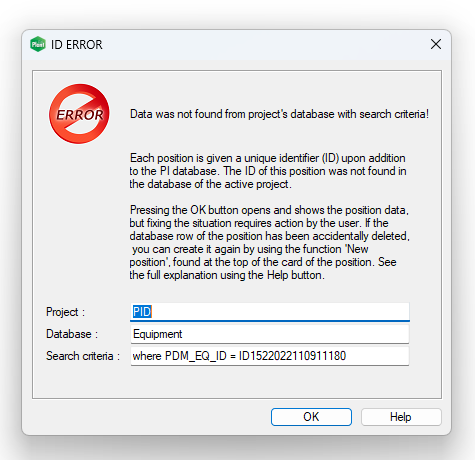This screenshot has height=460, width=475.
Task: Click the red ERROR stop icon
Action: pyautogui.click(x=79, y=114)
